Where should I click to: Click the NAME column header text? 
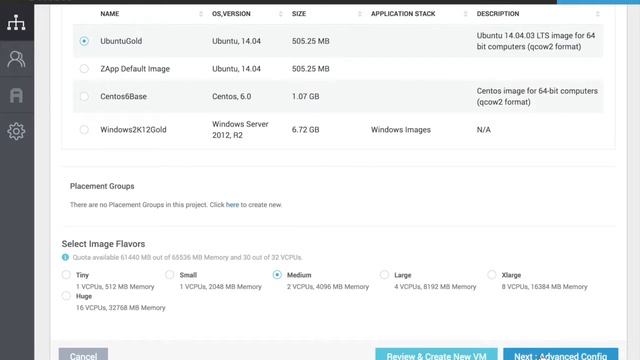tap(110, 14)
